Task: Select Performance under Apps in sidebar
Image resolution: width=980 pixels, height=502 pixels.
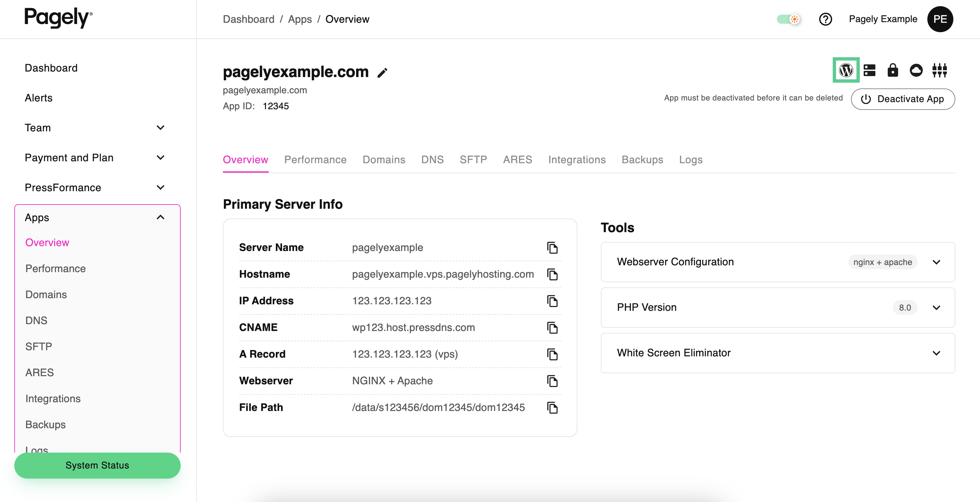Action: tap(56, 269)
